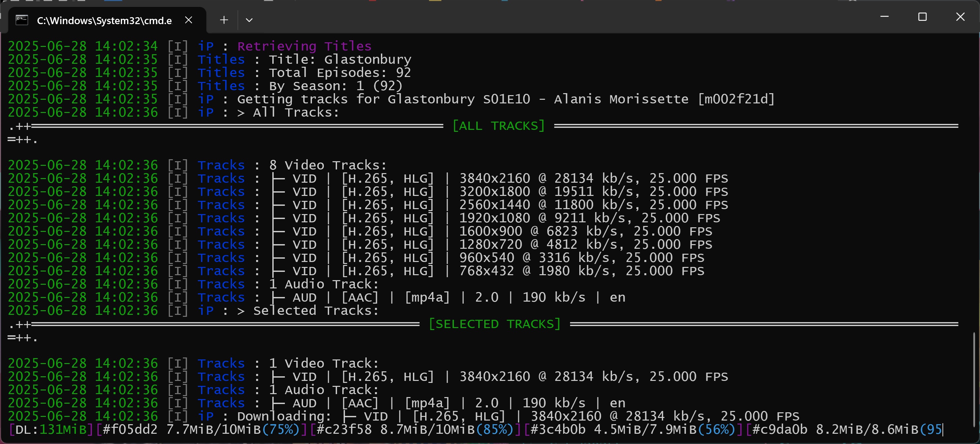Click the purple Retrieving Titles text
This screenshot has width=980, height=444.
tap(304, 46)
